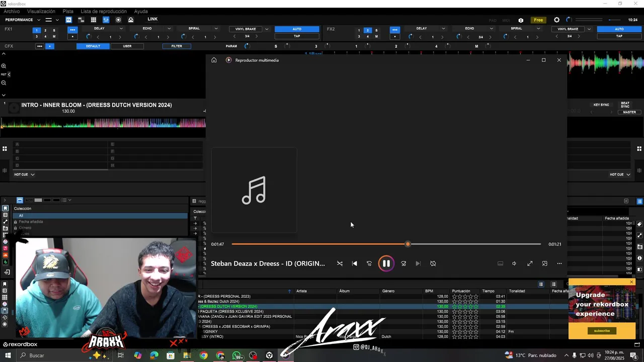This screenshot has width=644, height=362.
Task: Open the Pista menu
Action: (68, 11)
